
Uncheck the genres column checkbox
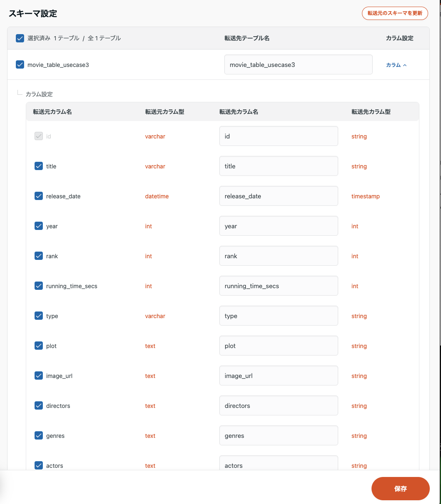(39, 435)
